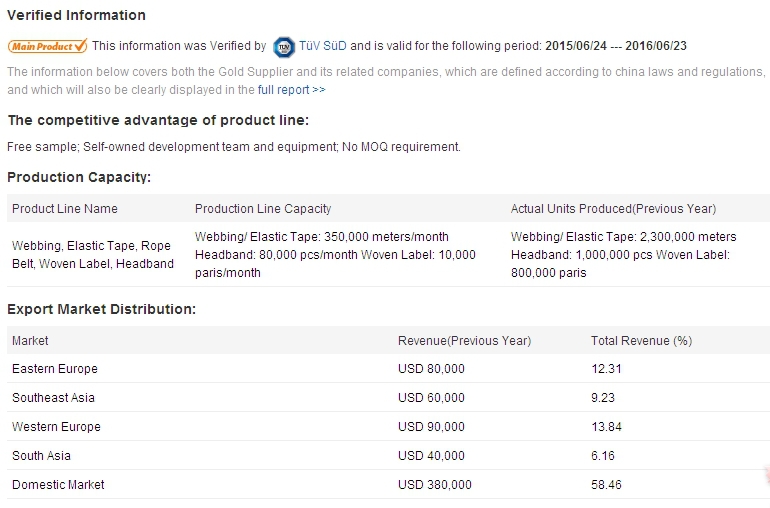Click the Export Market Distribution heading
Image resolution: width=770 pixels, height=508 pixels.
pyautogui.click(x=101, y=309)
